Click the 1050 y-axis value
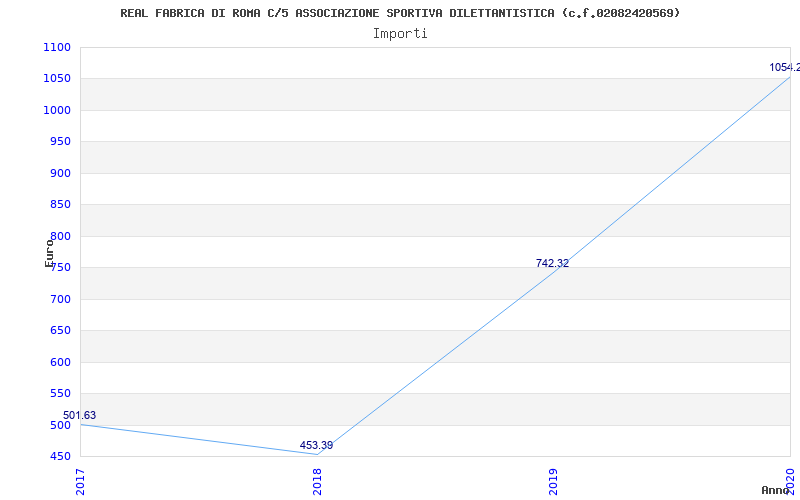 pyautogui.click(x=57, y=79)
